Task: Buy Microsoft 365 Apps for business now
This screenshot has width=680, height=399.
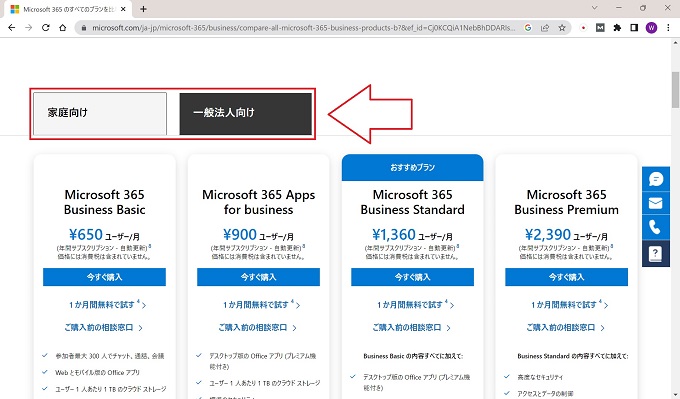Action: click(258, 277)
